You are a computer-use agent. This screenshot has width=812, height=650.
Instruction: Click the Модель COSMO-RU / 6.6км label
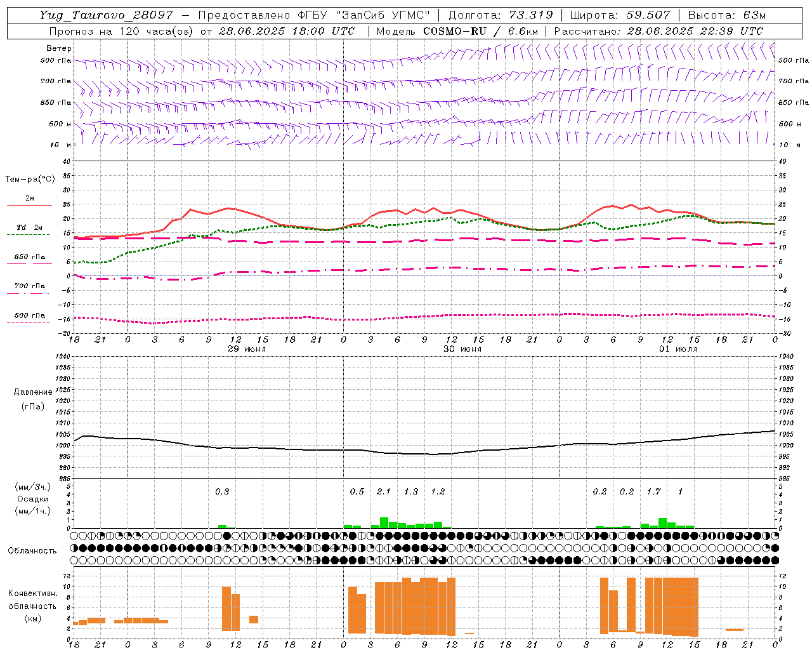point(457,31)
